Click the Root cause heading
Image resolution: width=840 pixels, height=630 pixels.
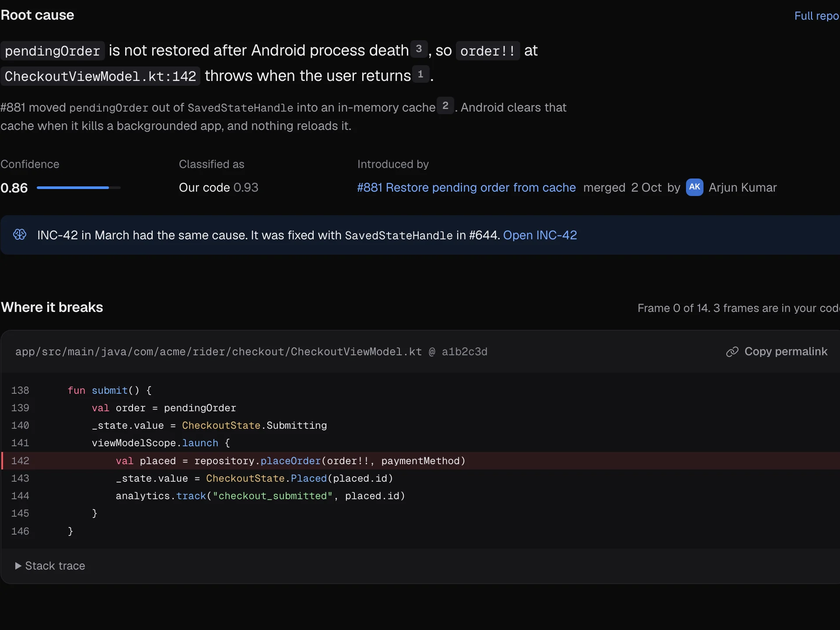pos(37,15)
